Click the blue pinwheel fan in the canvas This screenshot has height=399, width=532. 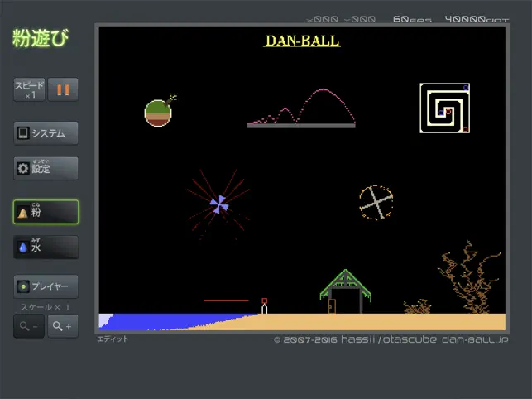(x=218, y=204)
